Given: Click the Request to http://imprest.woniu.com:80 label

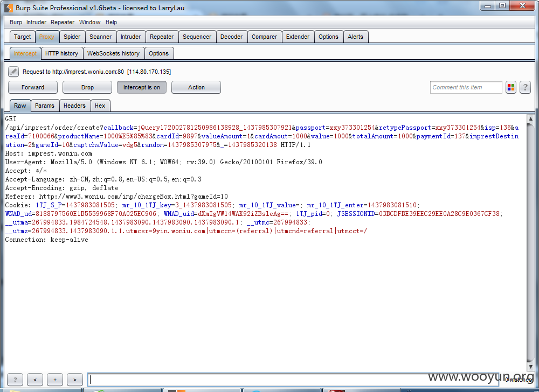Looking at the screenshot, I should click(73, 72).
